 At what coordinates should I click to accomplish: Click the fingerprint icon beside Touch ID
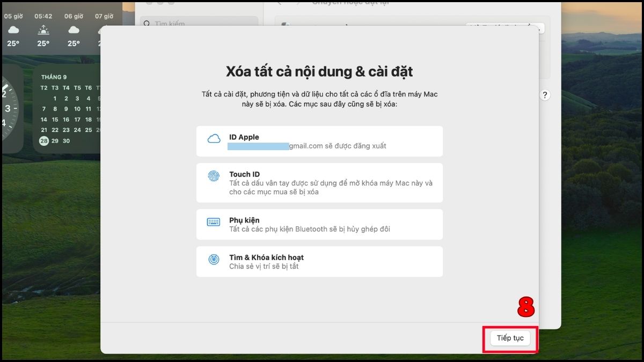click(x=214, y=176)
